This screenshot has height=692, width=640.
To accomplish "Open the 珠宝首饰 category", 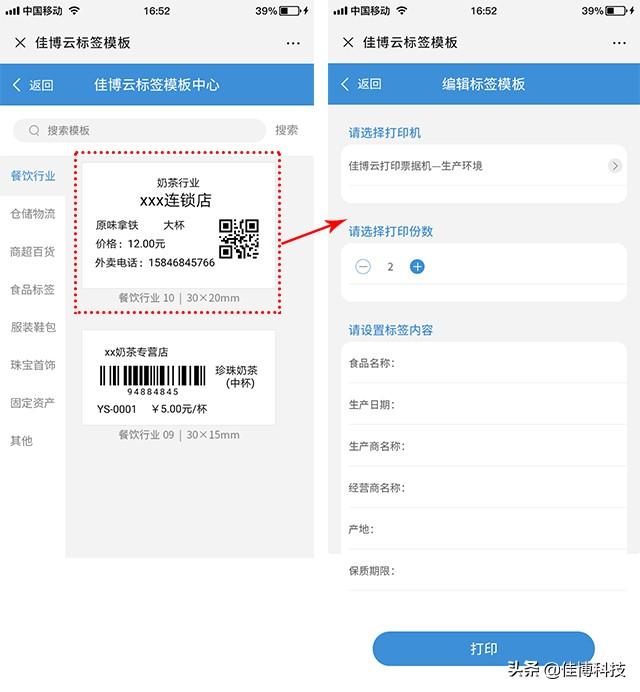I will pos(33,365).
